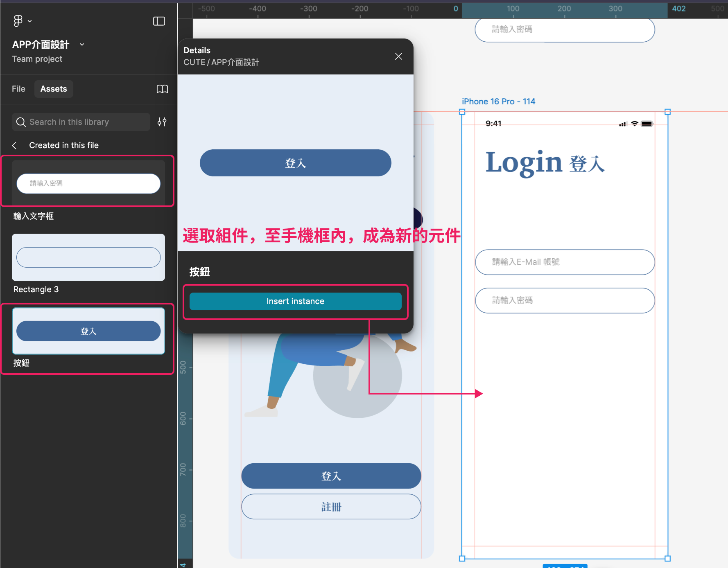Focus the Search in this library field
This screenshot has height=568, width=728.
[86, 122]
